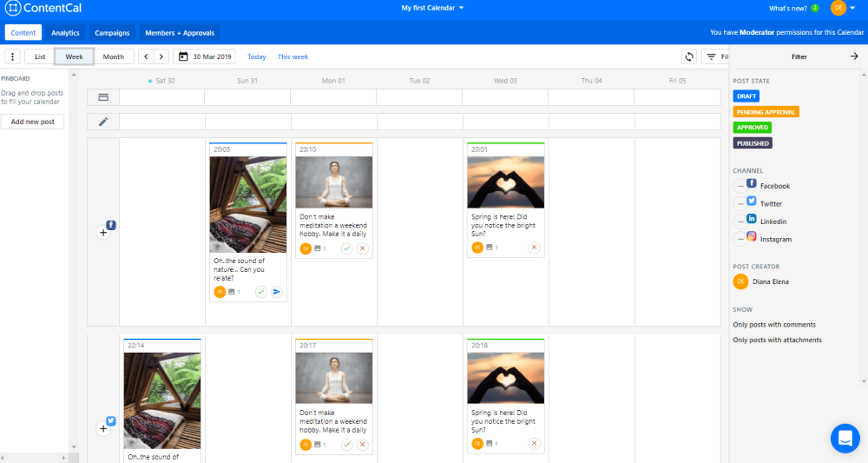Open the 22:14 Twitter nature post image
Image resolution: width=868 pixels, height=463 pixels.
point(162,400)
